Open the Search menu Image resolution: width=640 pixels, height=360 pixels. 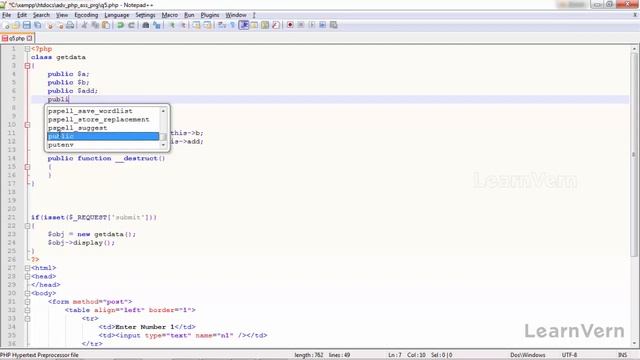click(41, 15)
